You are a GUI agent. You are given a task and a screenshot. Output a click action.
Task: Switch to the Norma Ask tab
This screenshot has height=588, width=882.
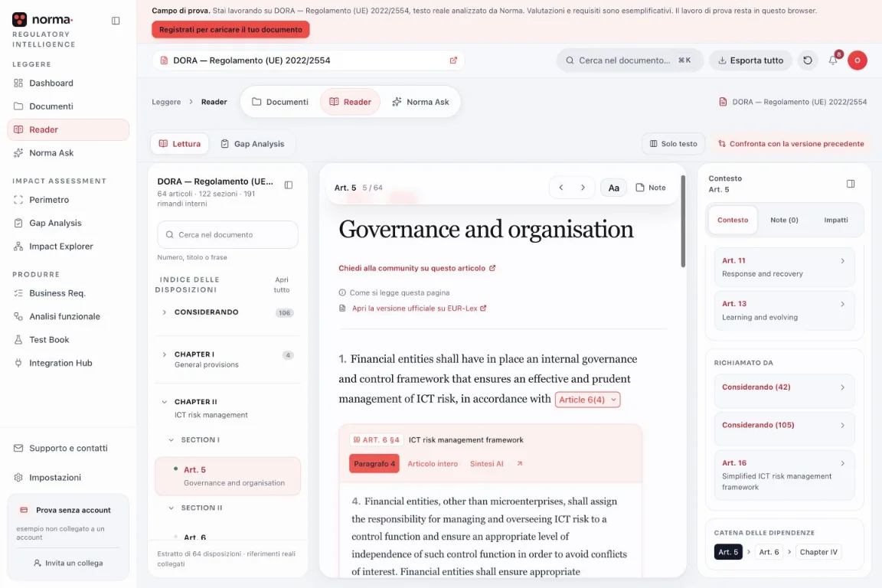coord(421,102)
